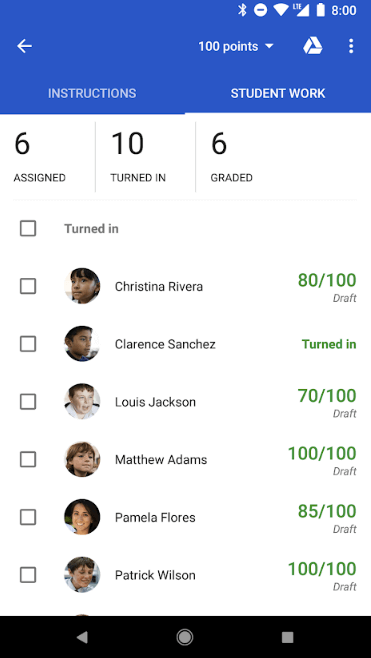
Task: Select Clarence Sanchez's checkbox
Action: click(28, 344)
